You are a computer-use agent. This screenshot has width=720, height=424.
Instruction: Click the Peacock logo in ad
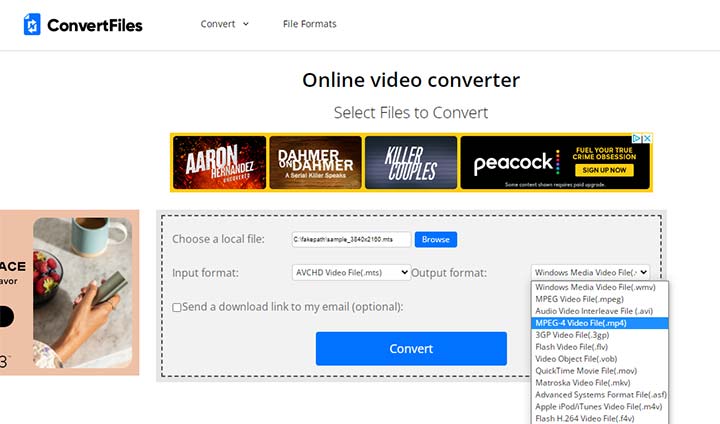pos(517,162)
